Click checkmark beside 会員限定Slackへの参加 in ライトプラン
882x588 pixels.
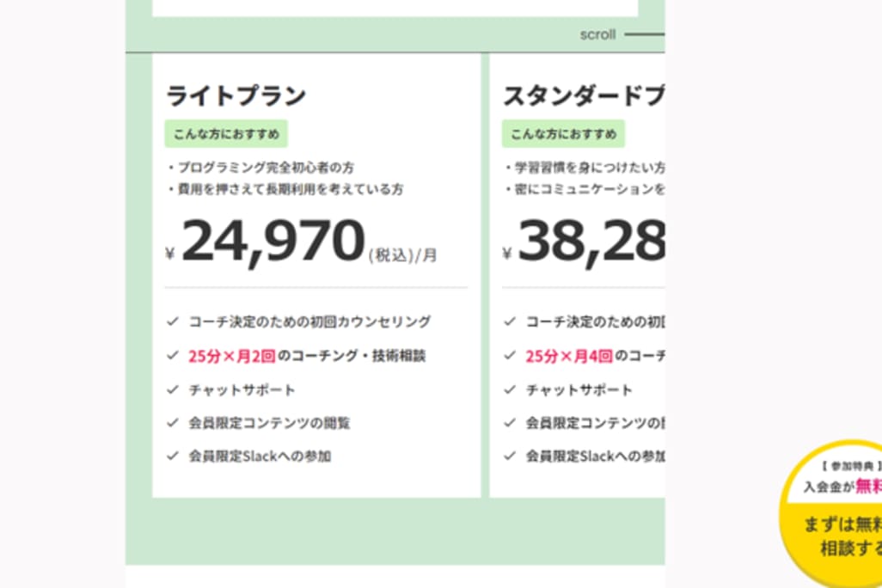(x=172, y=456)
